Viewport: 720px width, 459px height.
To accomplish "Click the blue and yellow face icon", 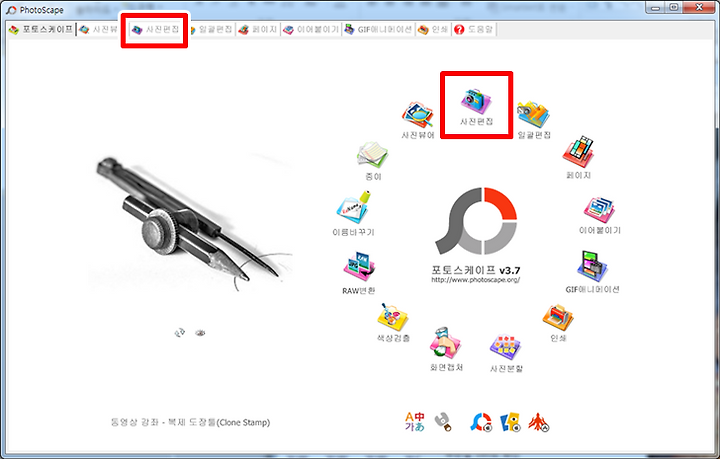I will [510, 422].
